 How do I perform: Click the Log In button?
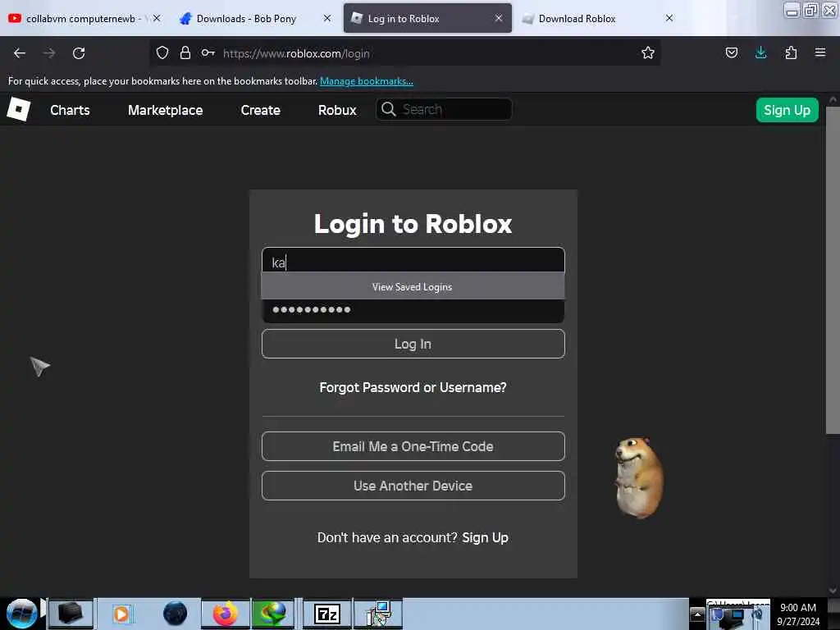[413, 344]
